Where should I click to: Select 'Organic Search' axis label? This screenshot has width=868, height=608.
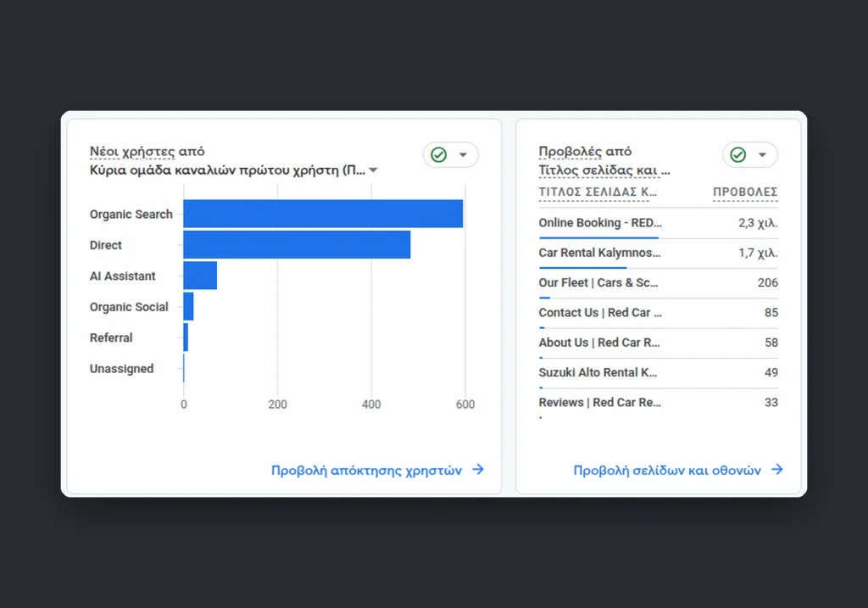(131, 215)
